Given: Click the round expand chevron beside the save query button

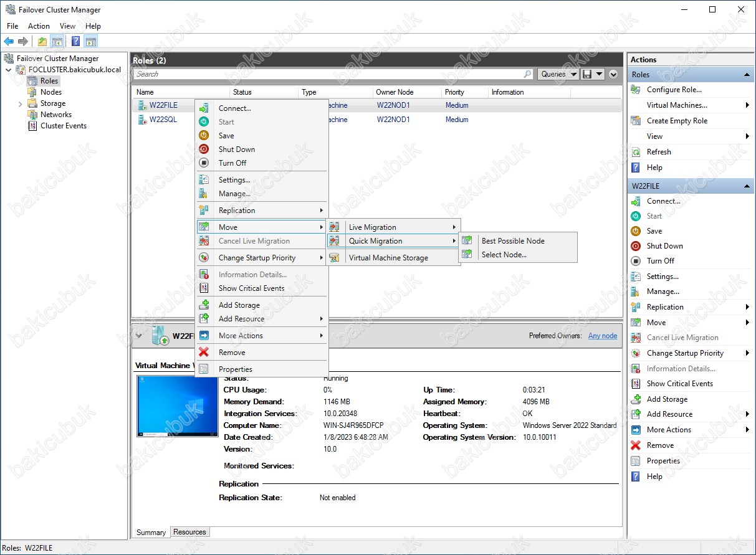Looking at the screenshot, I should (x=613, y=74).
